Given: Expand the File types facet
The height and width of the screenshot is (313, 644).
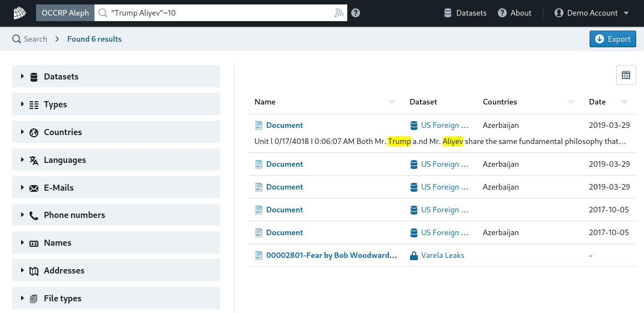Looking at the screenshot, I should point(116,298).
